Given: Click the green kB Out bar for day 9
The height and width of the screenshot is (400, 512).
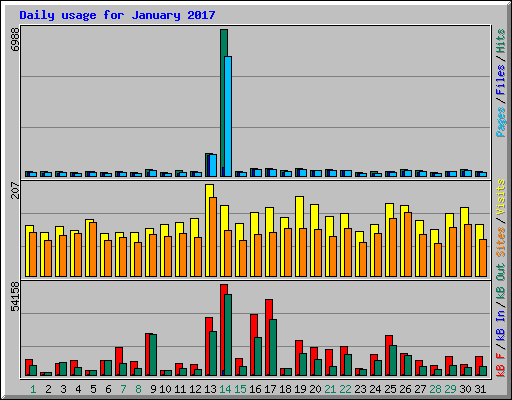Looking at the screenshot, I should (x=153, y=355).
